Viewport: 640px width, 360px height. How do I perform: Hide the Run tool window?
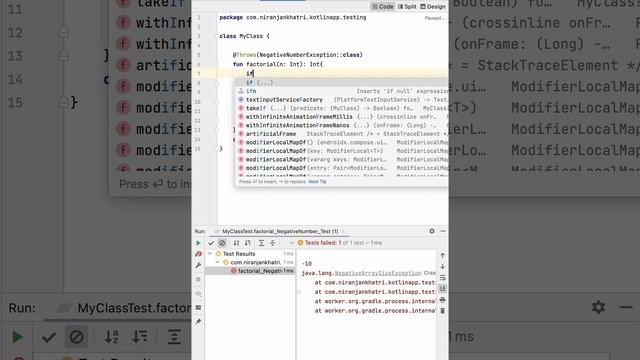pyautogui.click(x=443, y=231)
